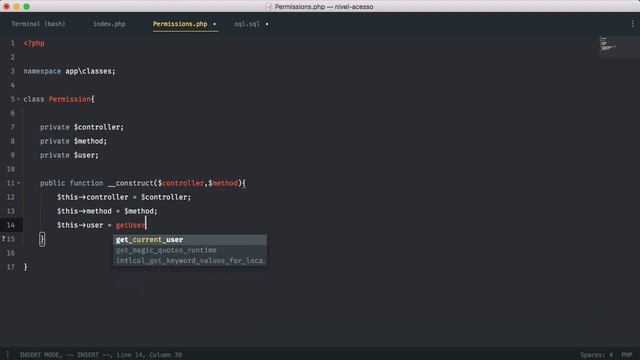Screen dimensions: 640x360
Task: Open the tab bar overflow menu
Action: click(x=632, y=24)
